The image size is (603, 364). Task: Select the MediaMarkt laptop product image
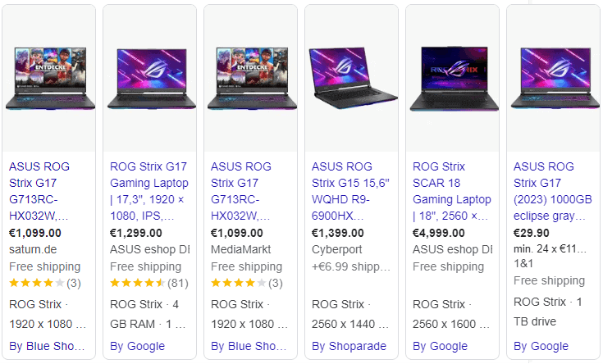[252, 79]
